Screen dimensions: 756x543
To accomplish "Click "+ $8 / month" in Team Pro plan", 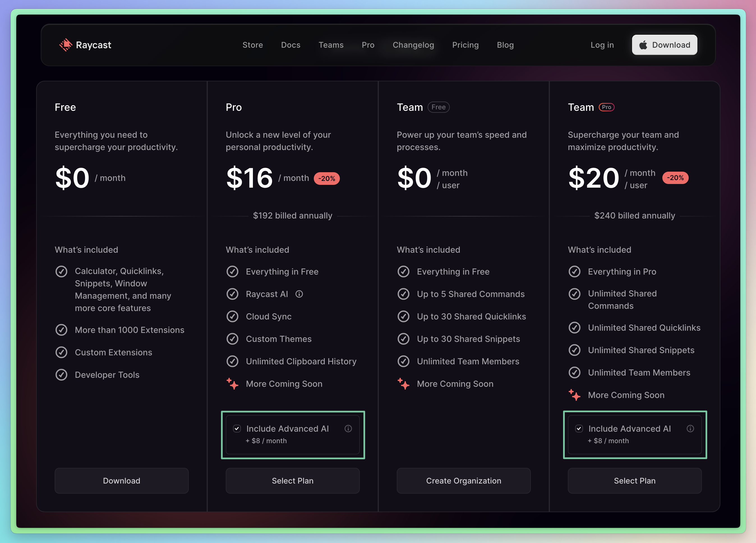I will 608,441.
